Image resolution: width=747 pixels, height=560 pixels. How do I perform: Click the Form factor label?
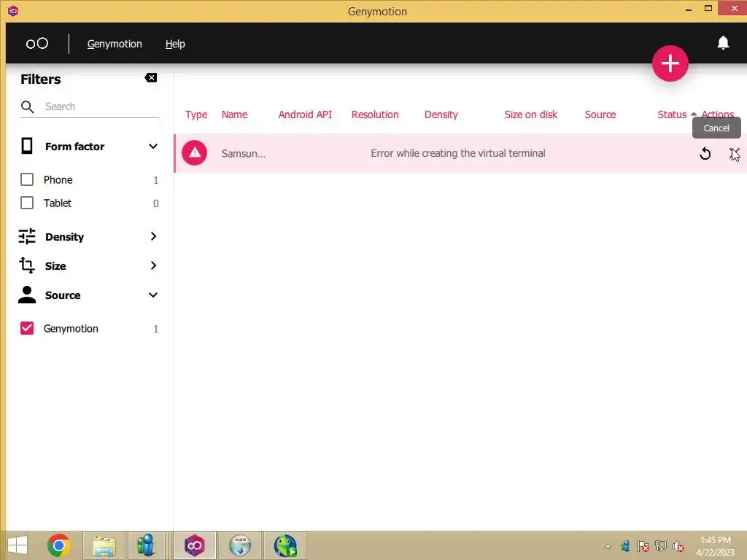pos(75,147)
